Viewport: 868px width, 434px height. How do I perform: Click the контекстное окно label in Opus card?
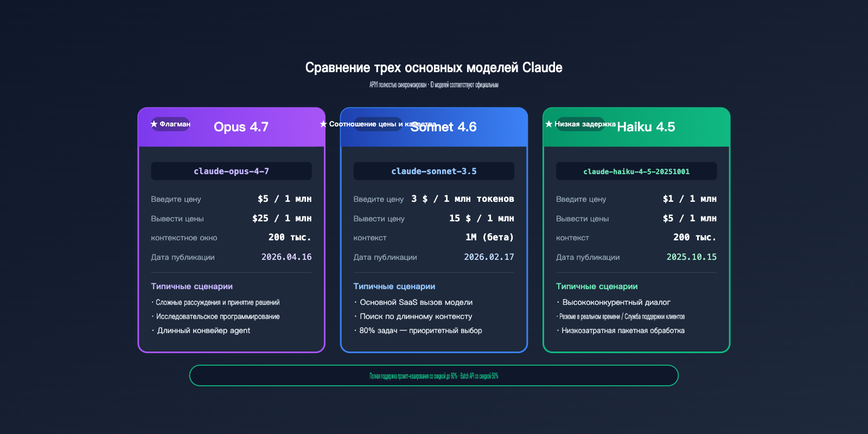point(184,238)
